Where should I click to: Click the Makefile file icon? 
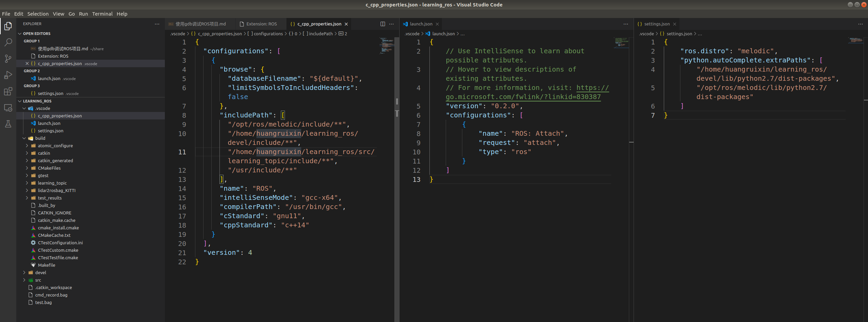tap(33, 265)
